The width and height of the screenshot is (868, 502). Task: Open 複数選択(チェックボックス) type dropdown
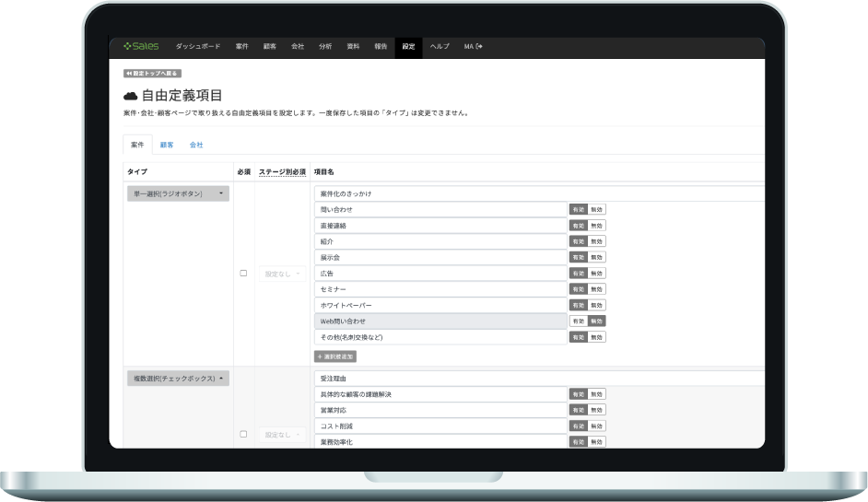click(178, 378)
